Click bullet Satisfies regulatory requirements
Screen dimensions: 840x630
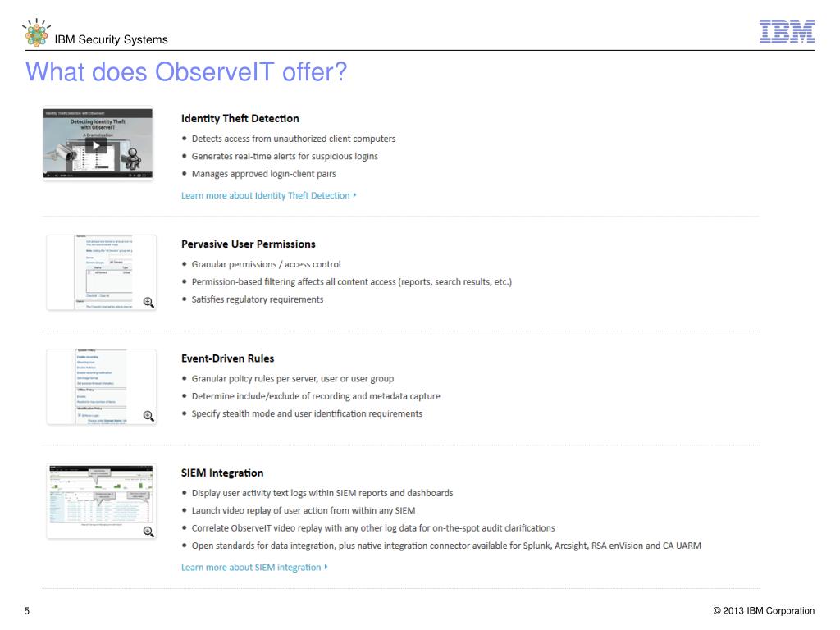click(257, 299)
